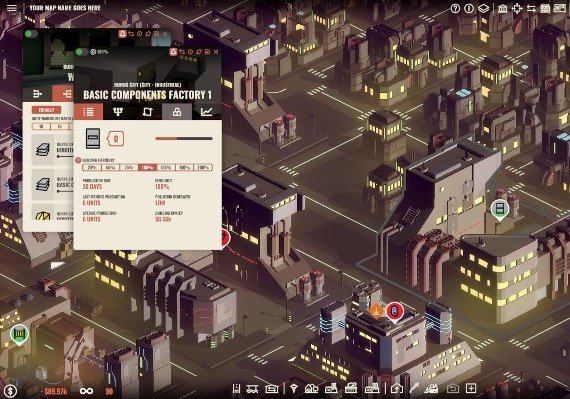
Task: Click the target locate icon in factory header
Action: point(190,52)
